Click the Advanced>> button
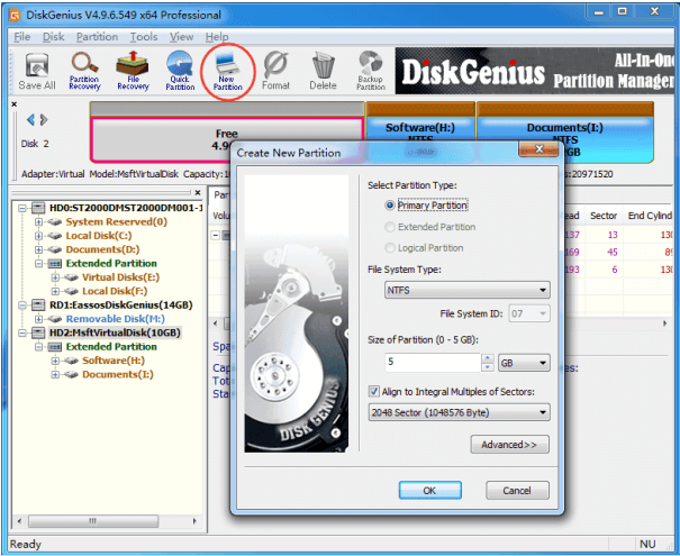 [509, 444]
